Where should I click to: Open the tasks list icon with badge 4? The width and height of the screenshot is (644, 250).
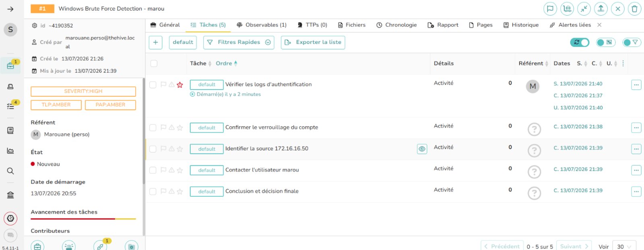point(10,106)
